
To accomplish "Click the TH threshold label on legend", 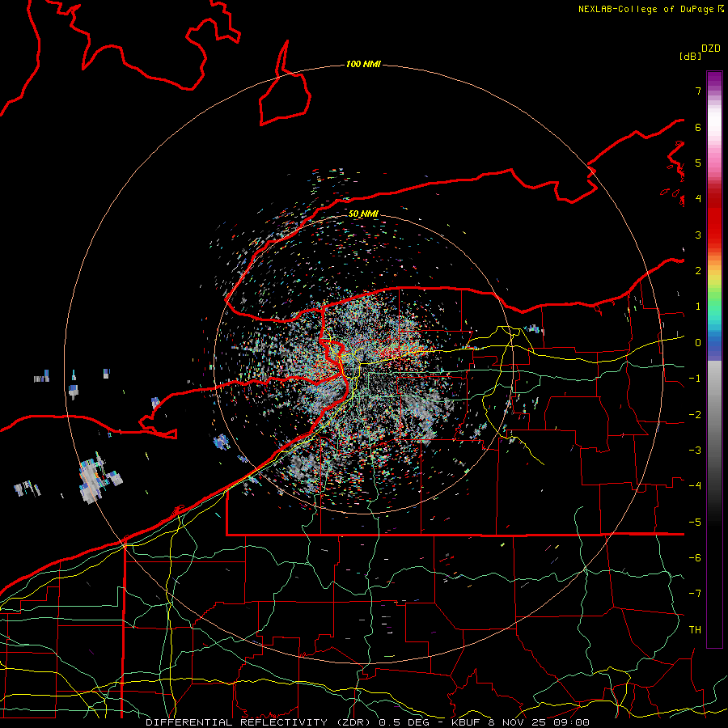I will pyautogui.click(x=695, y=630).
